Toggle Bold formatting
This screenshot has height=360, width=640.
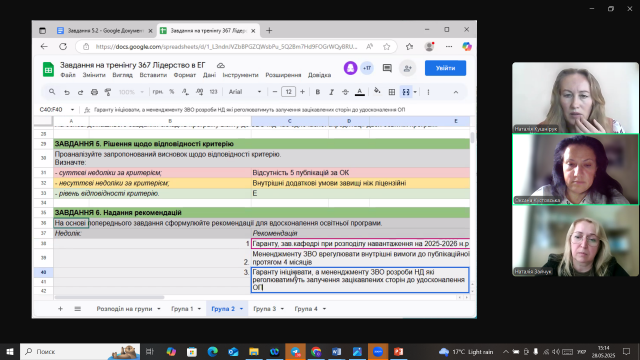tap(318, 92)
